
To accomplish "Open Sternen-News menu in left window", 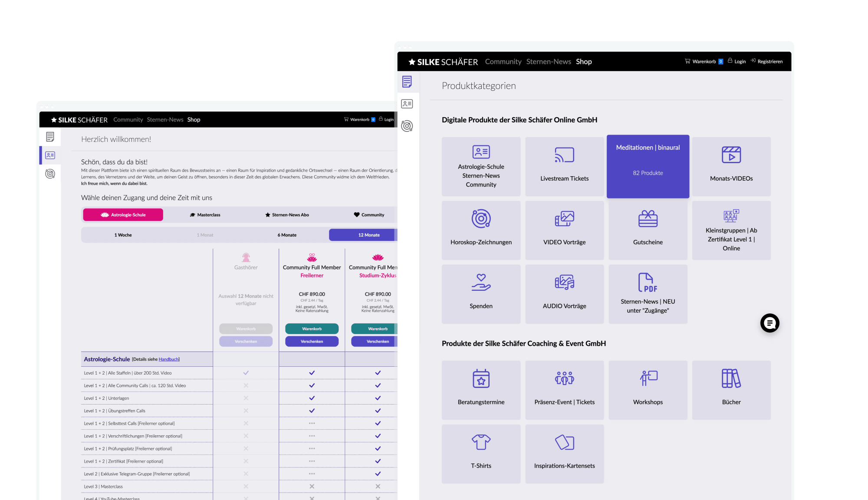I will point(165,120).
